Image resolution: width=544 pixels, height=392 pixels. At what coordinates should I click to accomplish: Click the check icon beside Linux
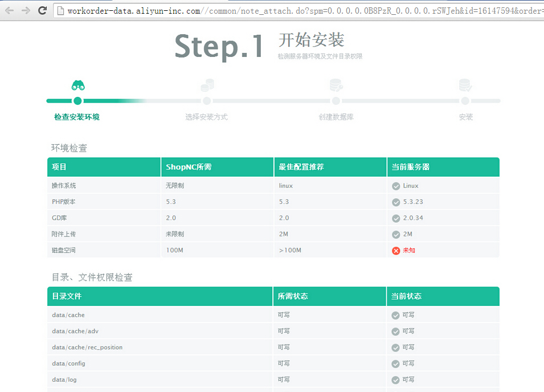point(396,186)
